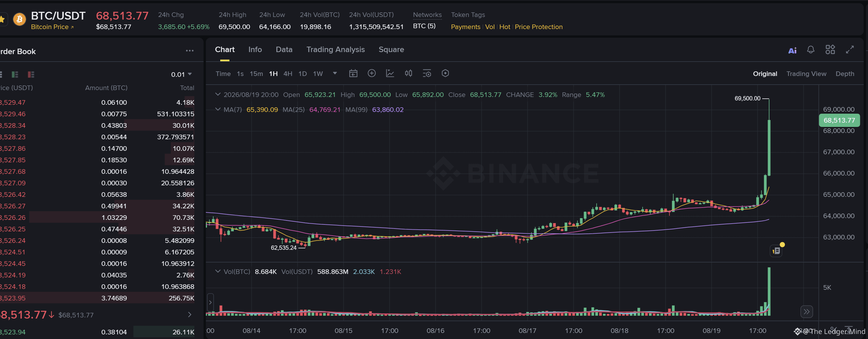Open the news feed icon with yellow dot
The image size is (868, 339).
point(776,251)
